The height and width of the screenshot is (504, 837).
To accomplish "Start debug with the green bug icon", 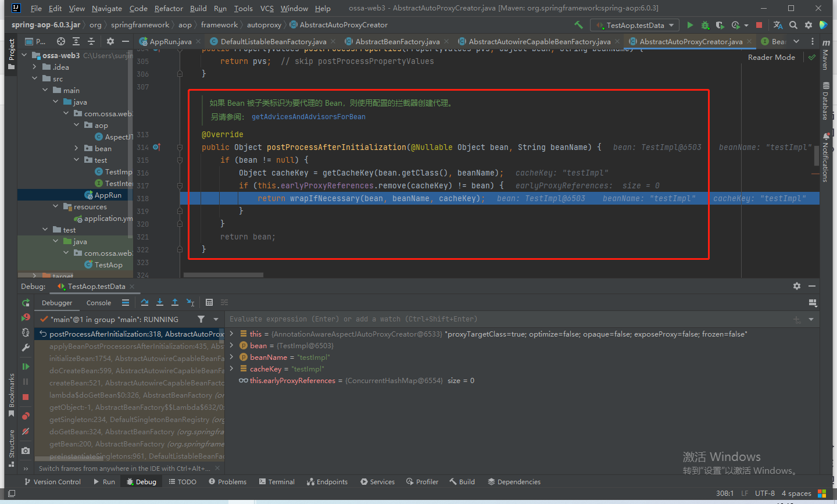I will tap(705, 25).
